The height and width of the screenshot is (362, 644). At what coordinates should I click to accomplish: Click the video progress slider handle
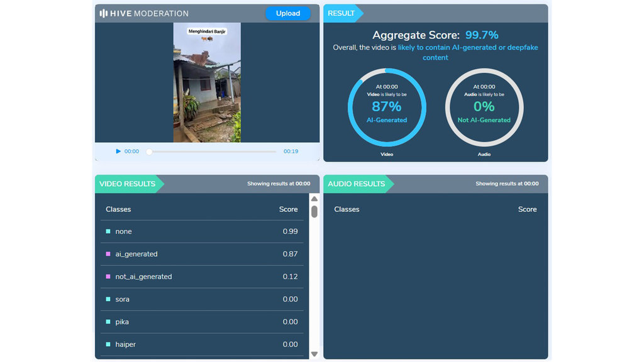pos(150,151)
